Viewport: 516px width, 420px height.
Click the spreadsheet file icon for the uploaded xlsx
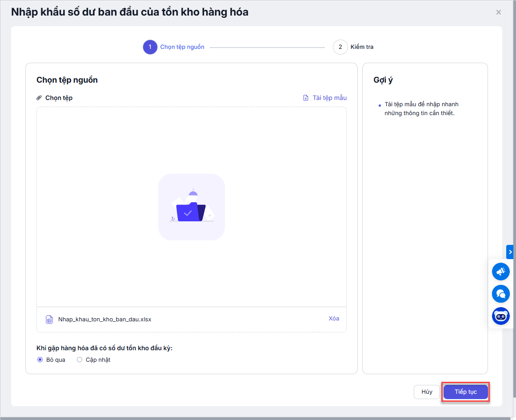(49, 319)
